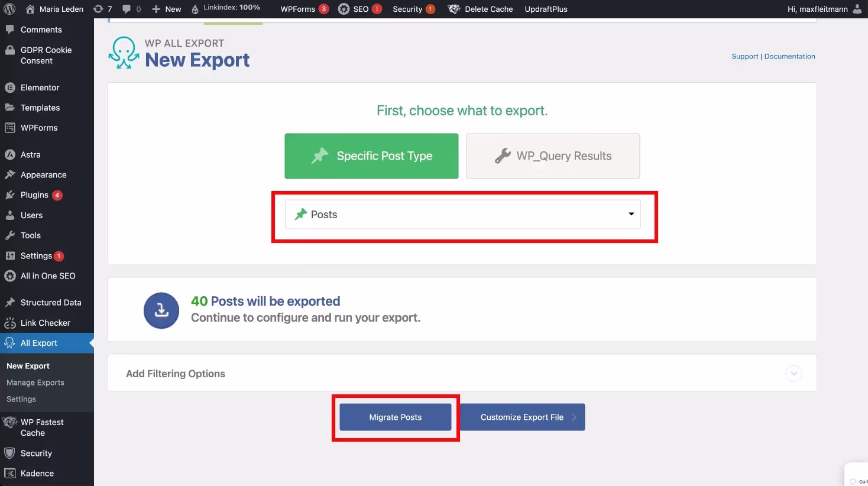Image resolution: width=868 pixels, height=486 pixels.
Task: Open the Elementor sidebar menu label
Action: coord(40,88)
